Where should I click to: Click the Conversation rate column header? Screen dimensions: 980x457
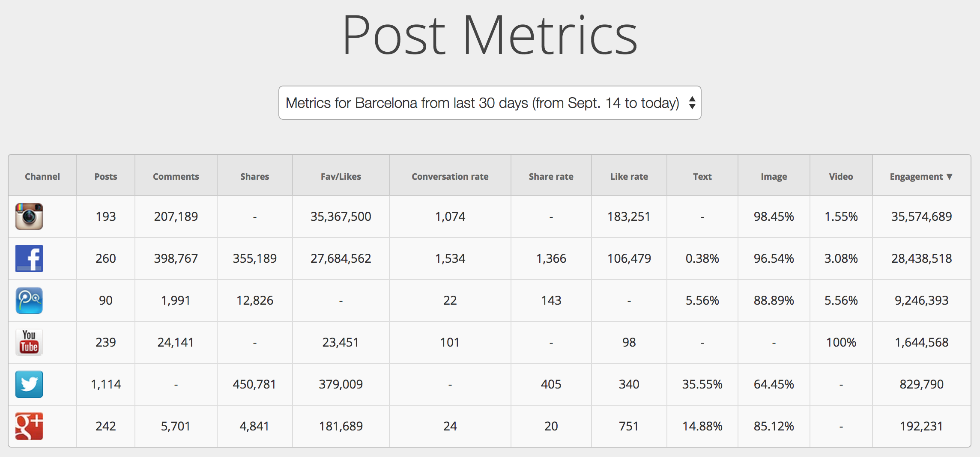pyautogui.click(x=450, y=176)
